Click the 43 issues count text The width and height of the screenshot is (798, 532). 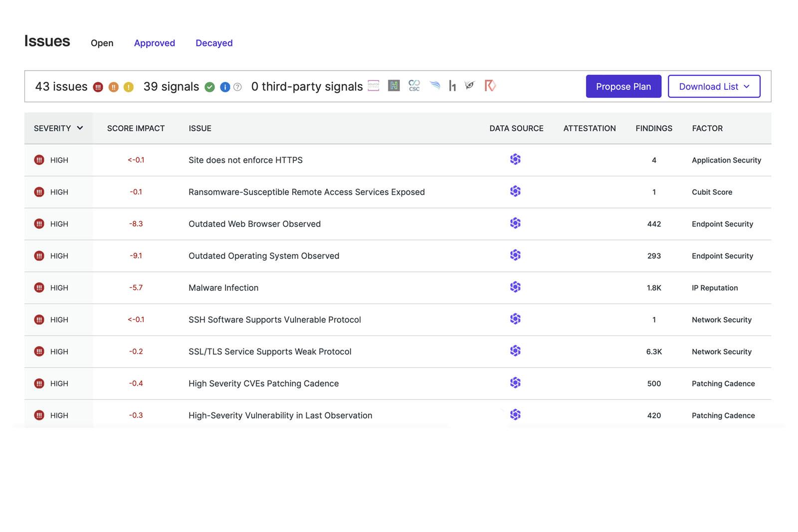[x=61, y=86]
